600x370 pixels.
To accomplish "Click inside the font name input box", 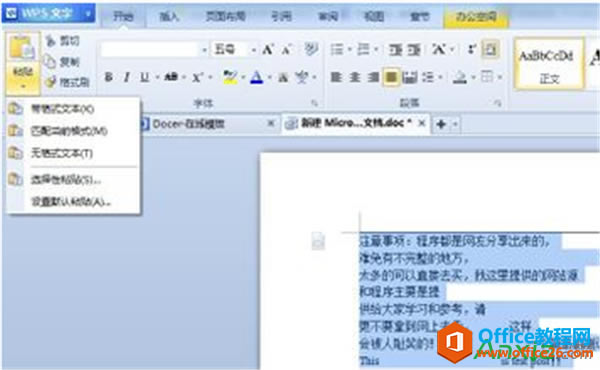I will tap(150, 50).
